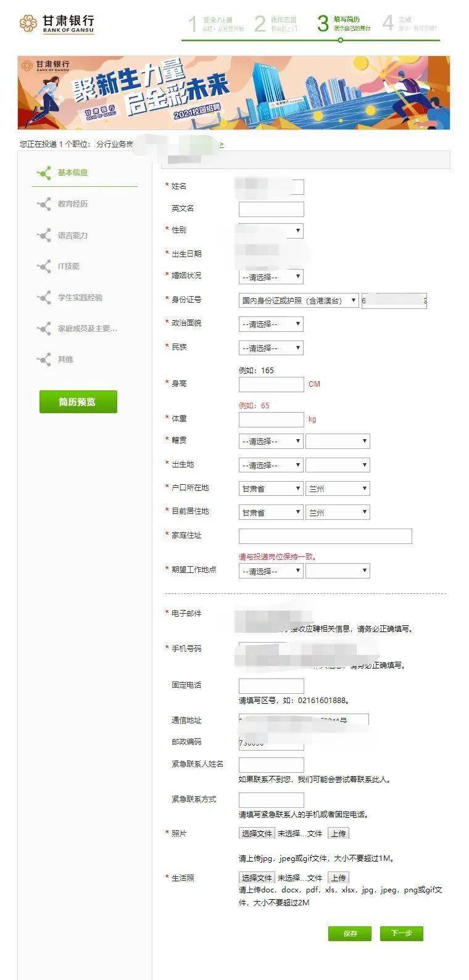This screenshot has width=469, height=980.
Task: Click the 下一步 button
Action: click(401, 933)
